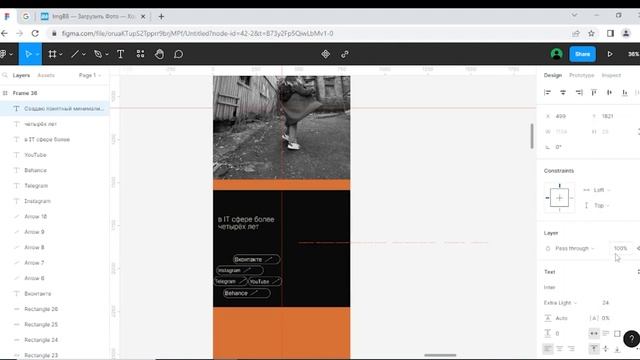Switch to the ImgBB browser tab
The height and width of the screenshot is (360, 640).
[x=93, y=16]
